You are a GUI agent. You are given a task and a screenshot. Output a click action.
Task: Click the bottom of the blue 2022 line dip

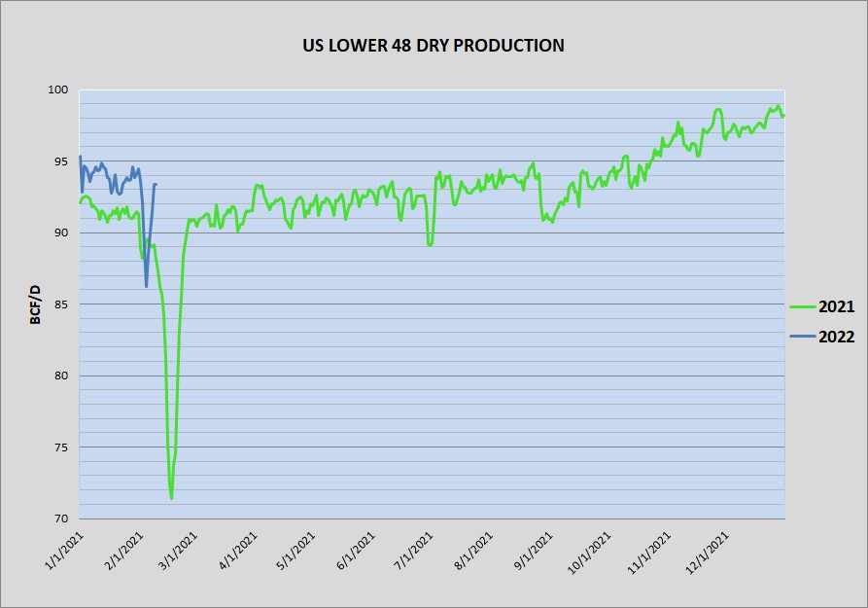147,286
